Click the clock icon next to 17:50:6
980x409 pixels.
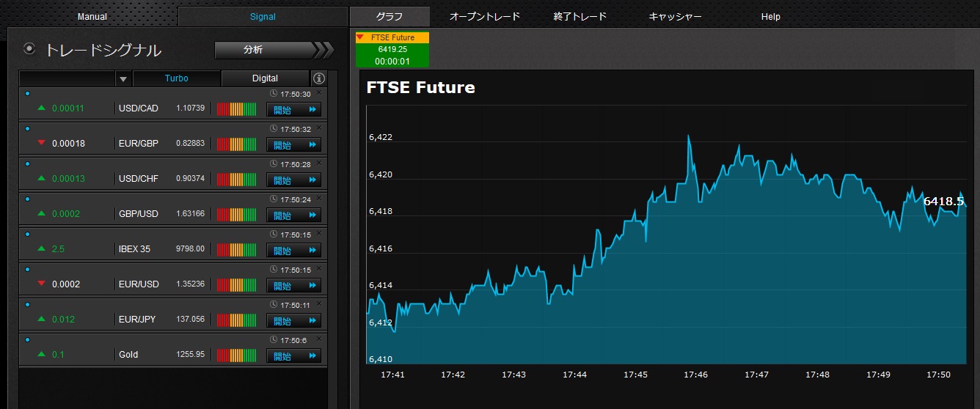click(x=274, y=340)
